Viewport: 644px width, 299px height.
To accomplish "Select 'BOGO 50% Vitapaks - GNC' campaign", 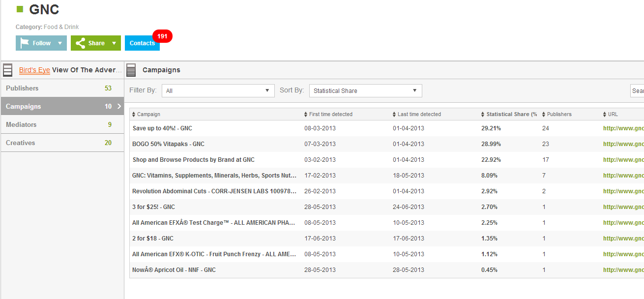I will [x=168, y=144].
